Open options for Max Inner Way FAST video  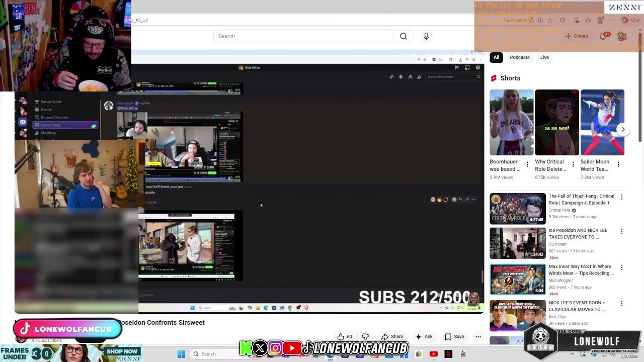(x=621, y=268)
